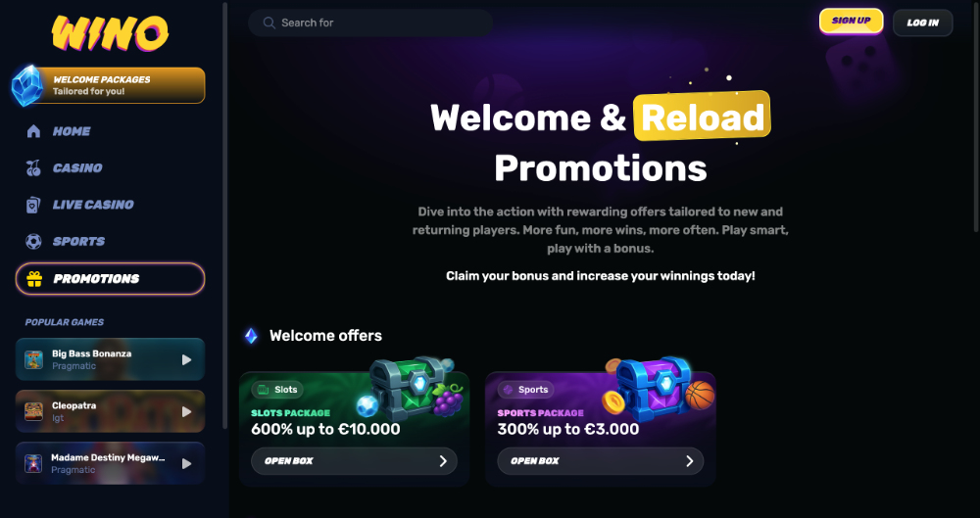The width and height of the screenshot is (980, 518).
Task: Click the Live Casino cards icon
Action: [x=33, y=205]
